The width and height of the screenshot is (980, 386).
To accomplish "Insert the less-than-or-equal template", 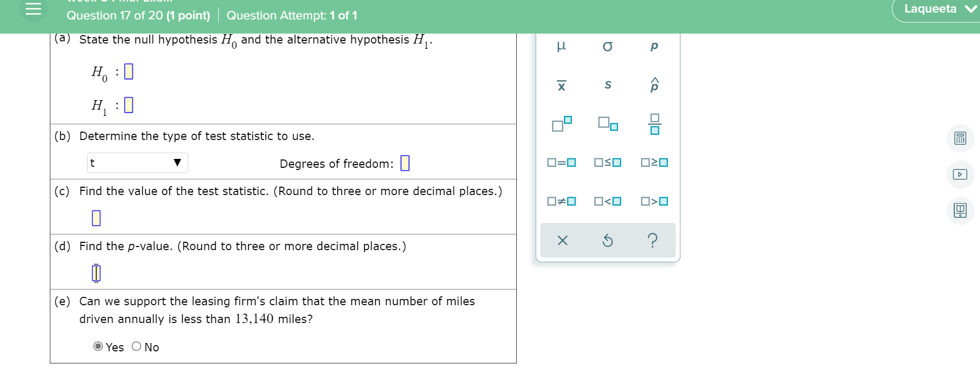I will (608, 163).
